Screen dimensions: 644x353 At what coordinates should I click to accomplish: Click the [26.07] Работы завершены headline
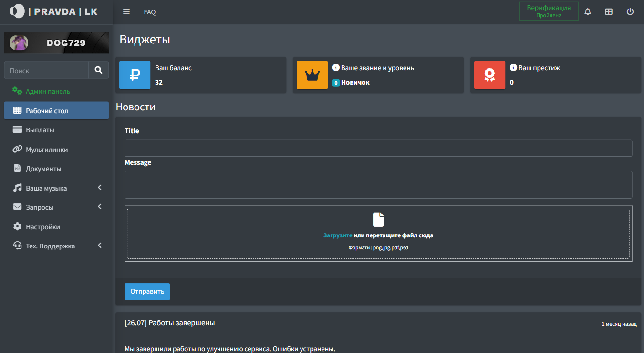pos(170,323)
